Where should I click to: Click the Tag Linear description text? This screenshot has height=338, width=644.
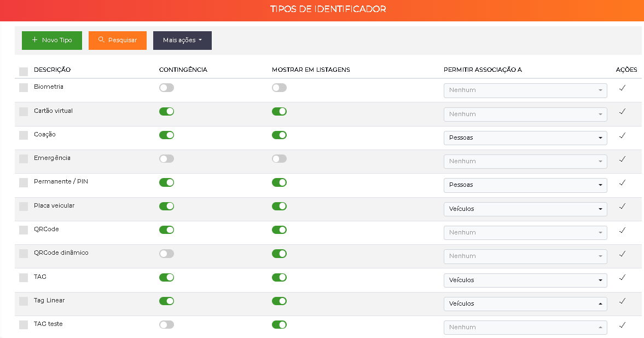pyautogui.click(x=49, y=301)
